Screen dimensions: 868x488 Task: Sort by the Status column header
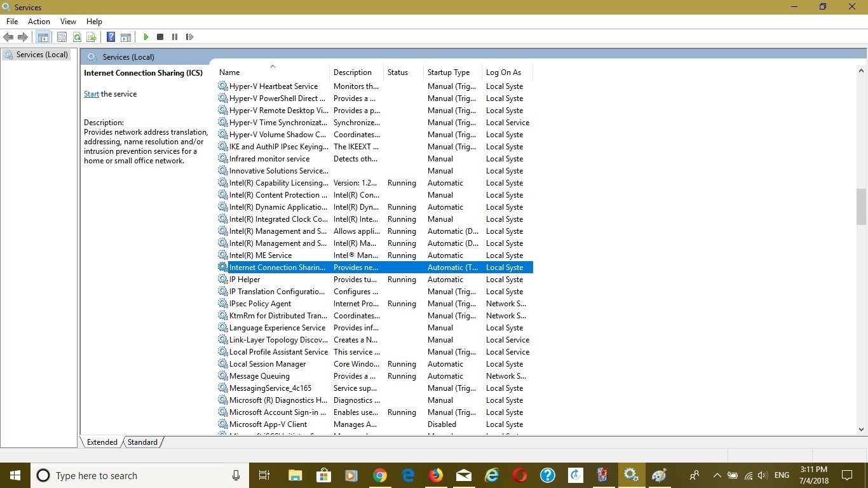click(x=403, y=72)
